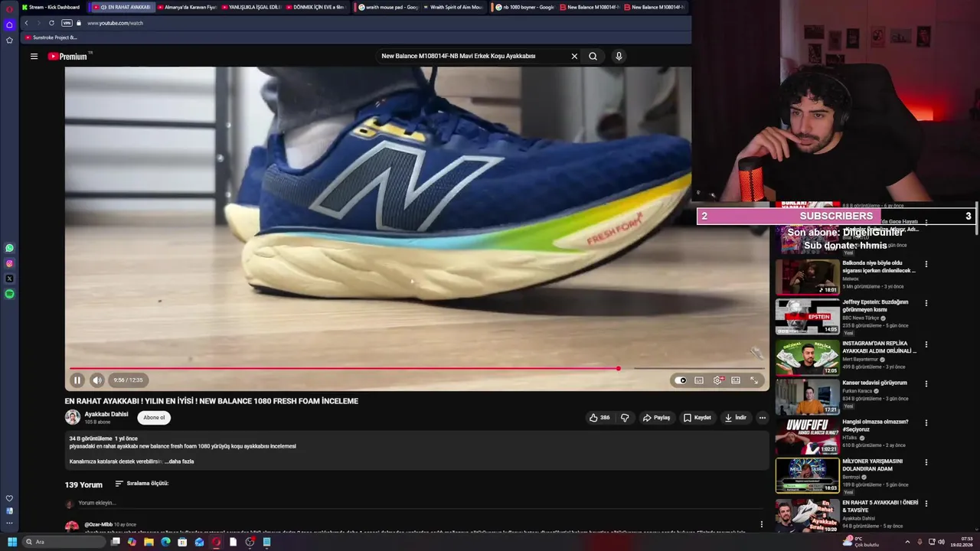Pause the YouTube video

click(x=77, y=380)
